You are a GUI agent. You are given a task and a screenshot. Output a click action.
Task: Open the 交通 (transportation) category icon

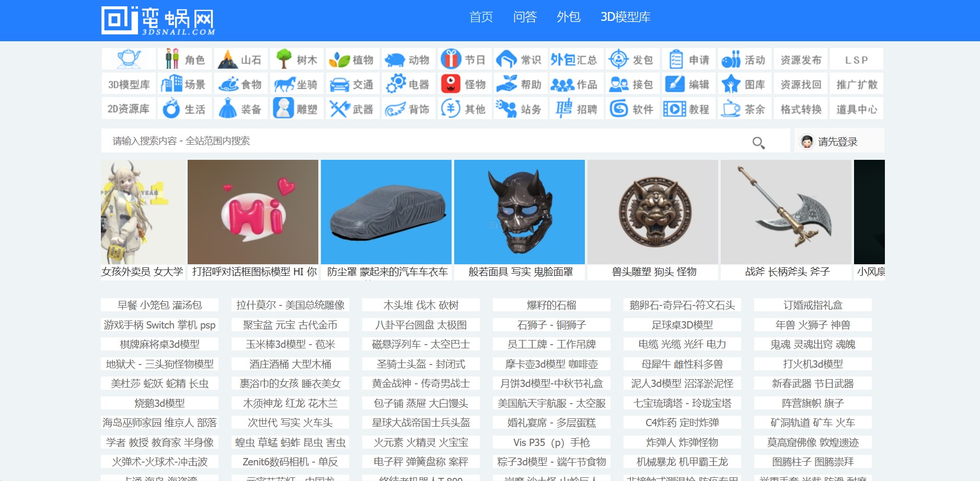pyautogui.click(x=352, y=84)
